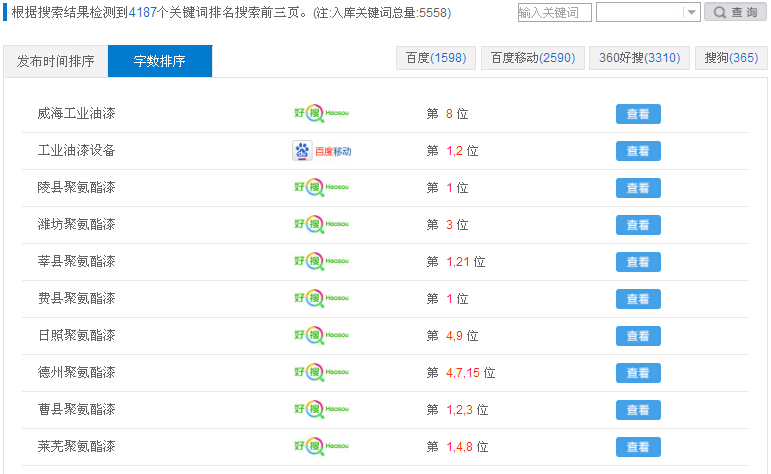Click 查看 in 德州聚氨酯漆 row

pos(638,373)
